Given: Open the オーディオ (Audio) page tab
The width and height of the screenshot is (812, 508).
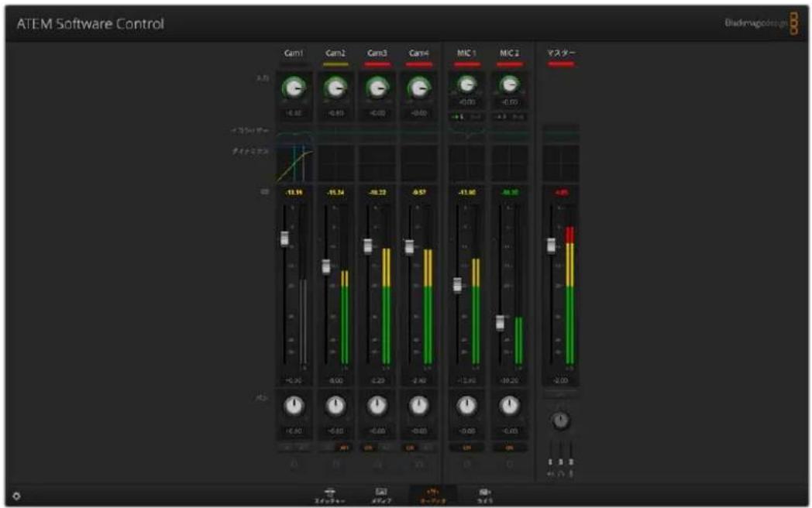Looking at the screenshot, I should 432,496.
